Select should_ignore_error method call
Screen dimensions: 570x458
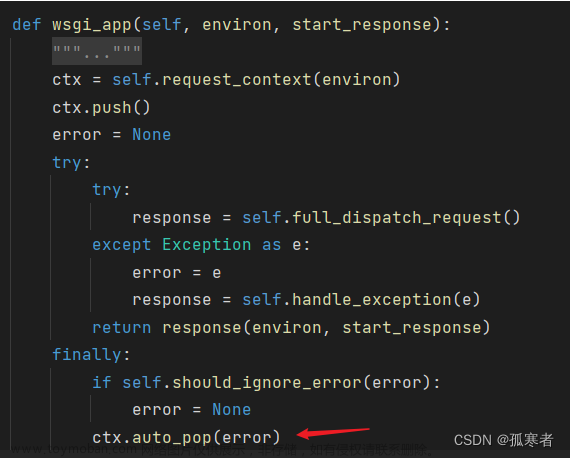(267, 383)
